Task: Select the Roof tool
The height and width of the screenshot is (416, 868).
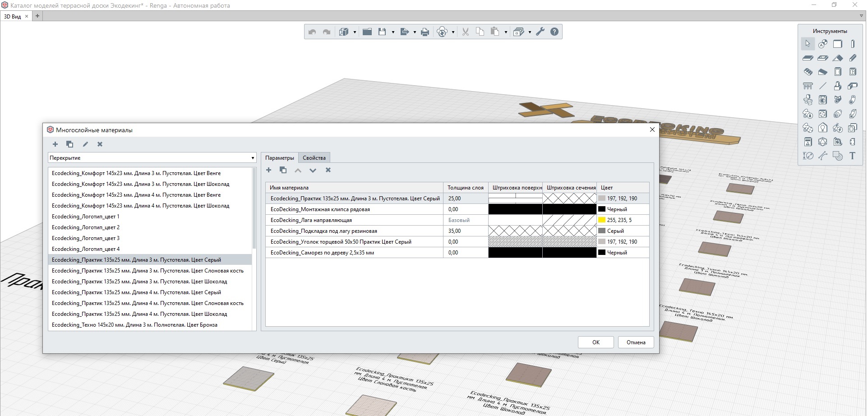Action: click(x=838, y=58)
